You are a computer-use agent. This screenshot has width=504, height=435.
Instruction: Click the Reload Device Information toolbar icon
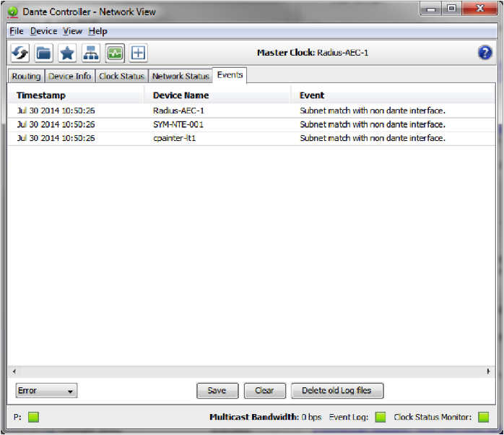pos(20,53)
